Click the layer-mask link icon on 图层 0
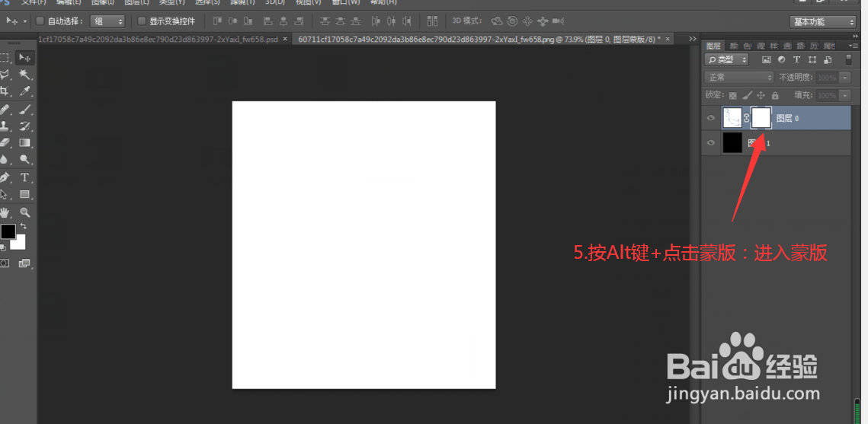Image resolution: width=868 pixels, height=424 pixels. tap(746, 118)
